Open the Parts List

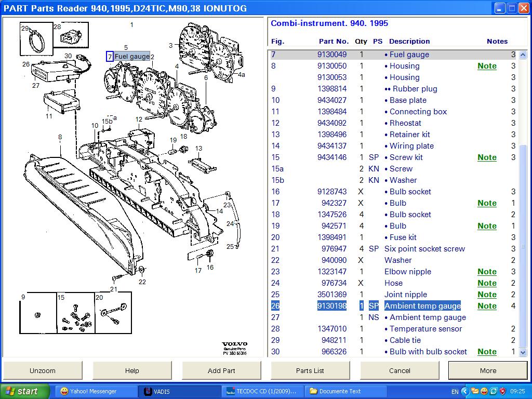(x=310, y=370)
